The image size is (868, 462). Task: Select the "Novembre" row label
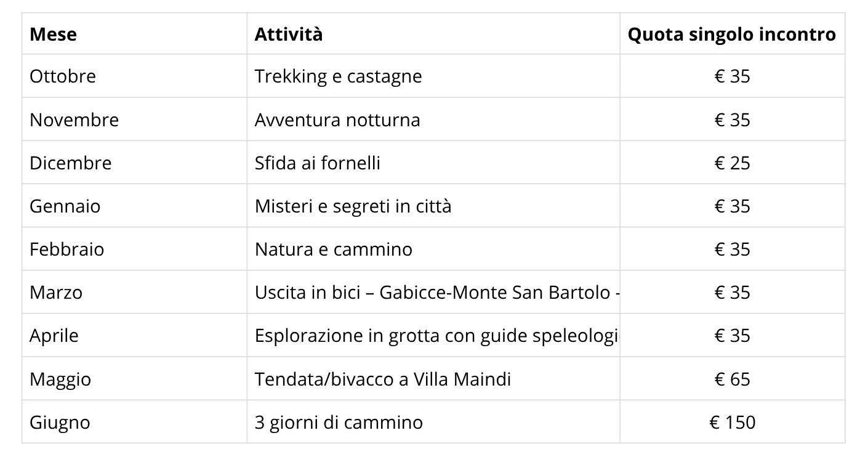tap(74, 120)
